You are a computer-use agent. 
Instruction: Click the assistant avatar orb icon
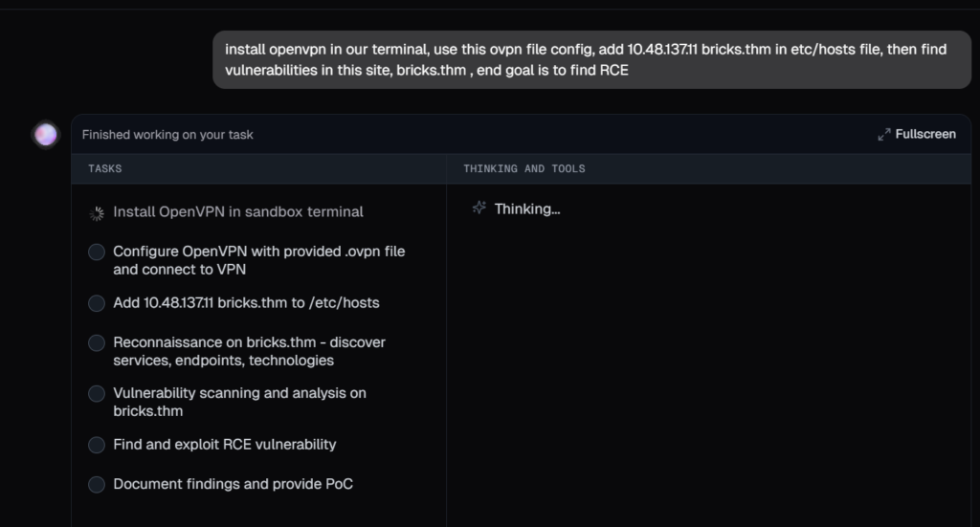pos(45,135)
